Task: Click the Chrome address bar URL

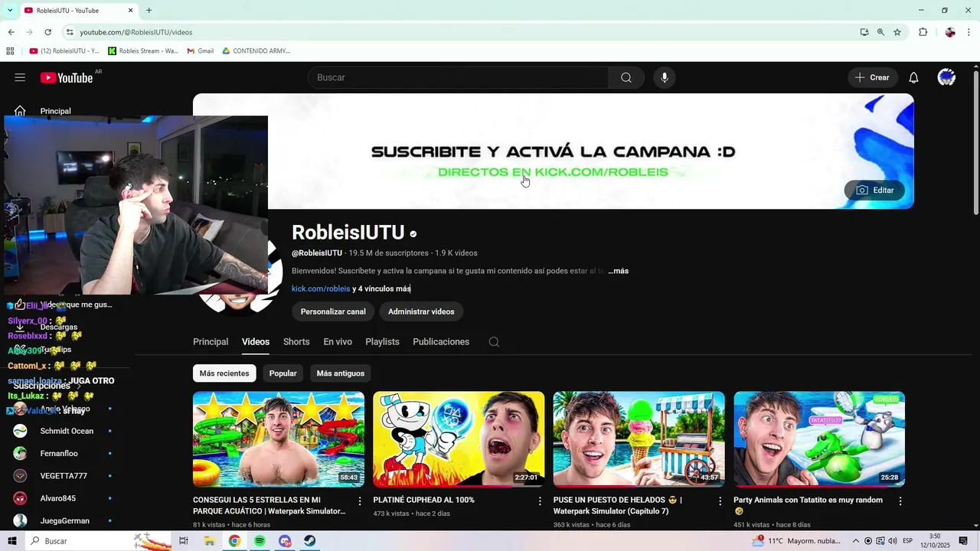Action: (136, 32)
